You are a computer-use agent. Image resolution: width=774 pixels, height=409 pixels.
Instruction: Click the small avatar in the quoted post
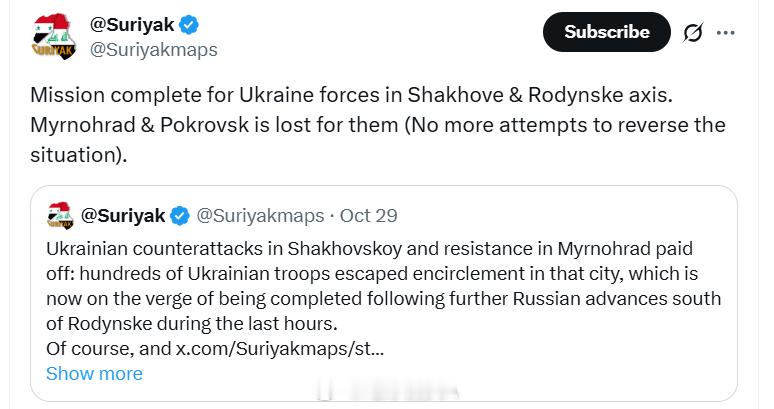click(x=60, y=216)
